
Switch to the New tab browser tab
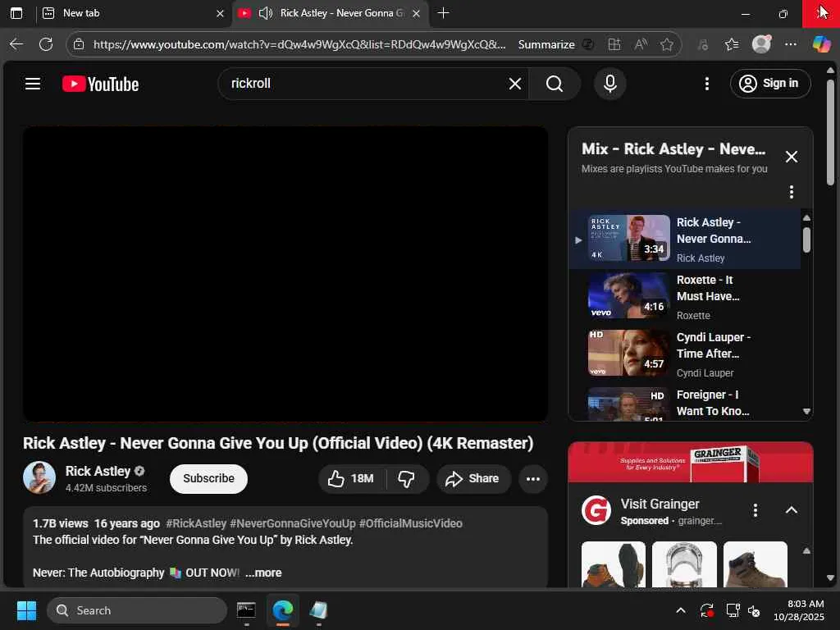(129, 13)
